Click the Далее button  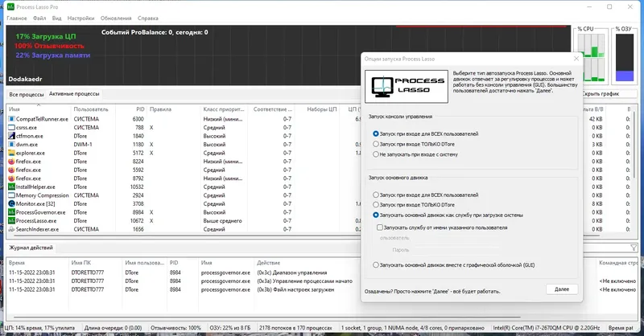point(562,289)
